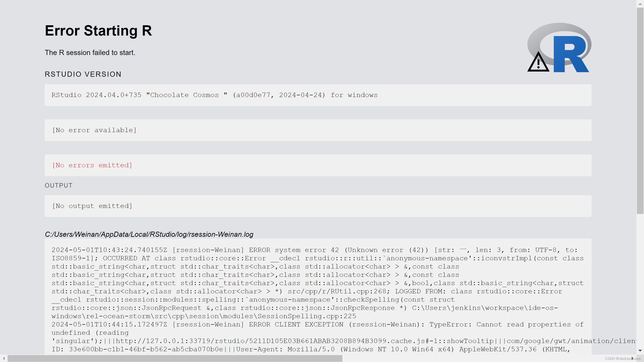Click the RSTUDIO VERSION section heading
644x362 pixels.
pos(83,74)
